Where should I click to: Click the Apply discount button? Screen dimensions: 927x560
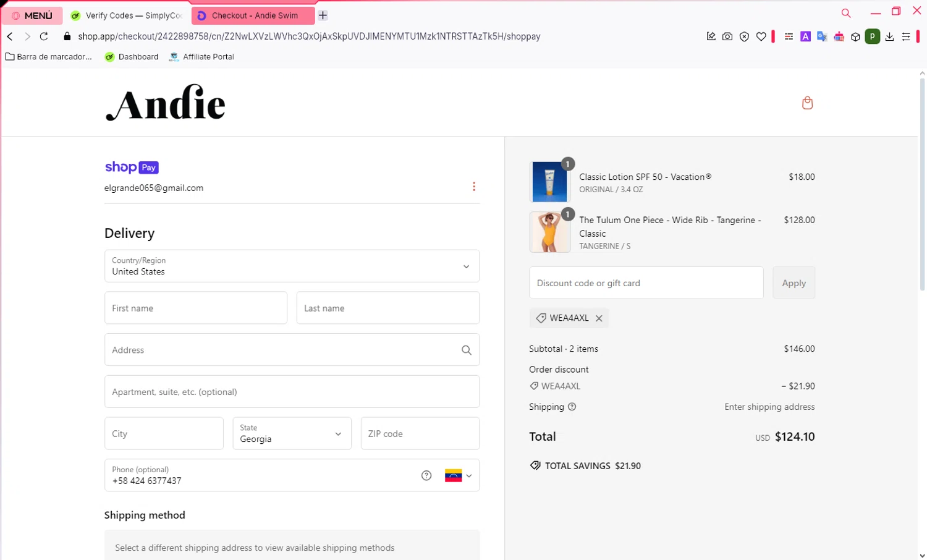pyautogui.click(x=794, y=282)
